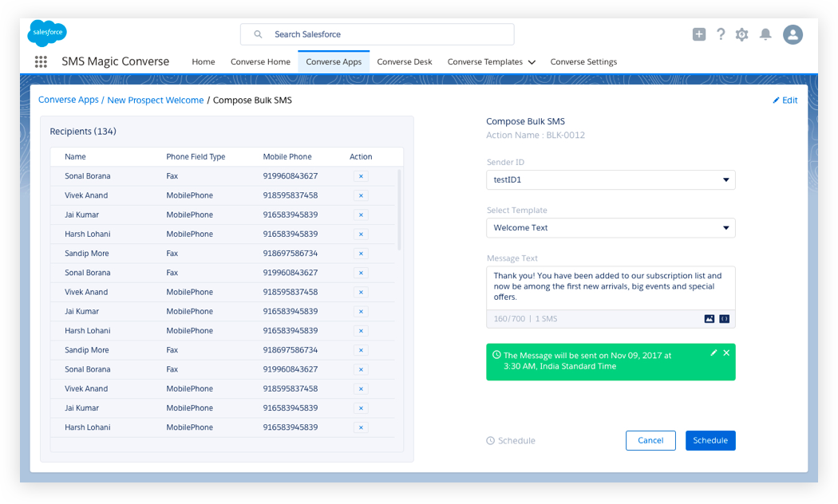838x504 pixels.
Task: Remove the third Vivek Anand recipient
Action: pos(361,388)
